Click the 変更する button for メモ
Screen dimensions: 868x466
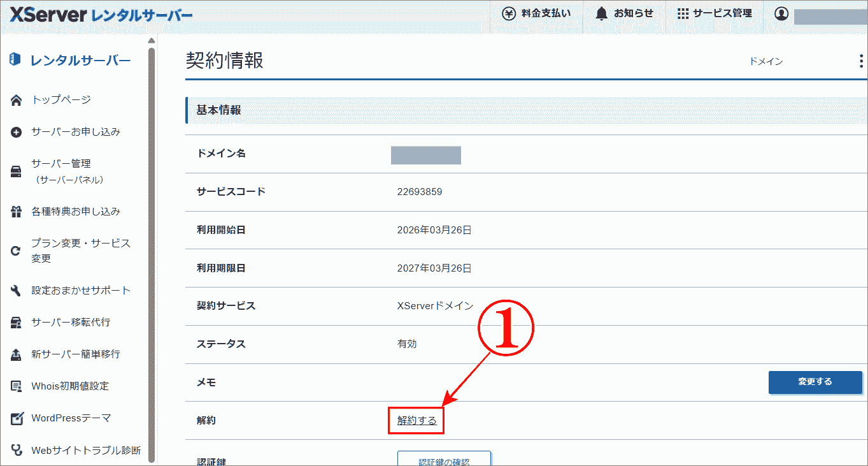pyautogui.click(x=815, y=382)
